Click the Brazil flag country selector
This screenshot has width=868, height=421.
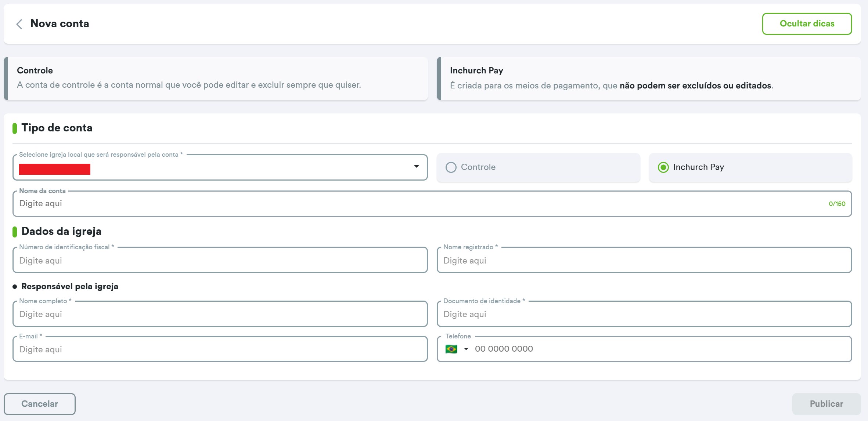point(451,349)
